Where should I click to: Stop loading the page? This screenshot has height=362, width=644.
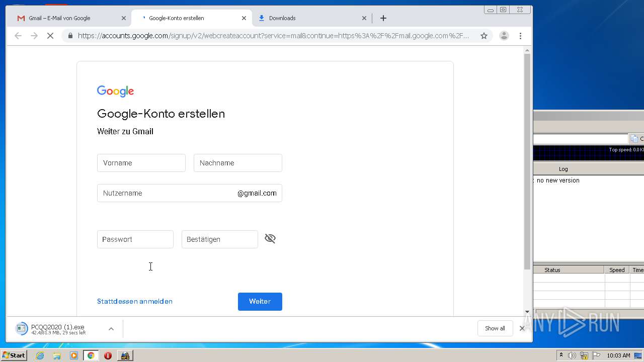pos(50,36)
